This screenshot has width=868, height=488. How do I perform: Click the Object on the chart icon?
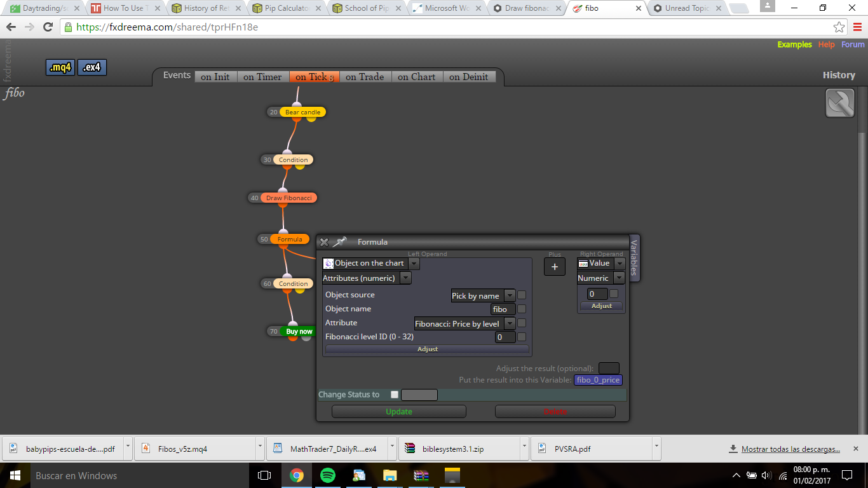coord(329,263)
